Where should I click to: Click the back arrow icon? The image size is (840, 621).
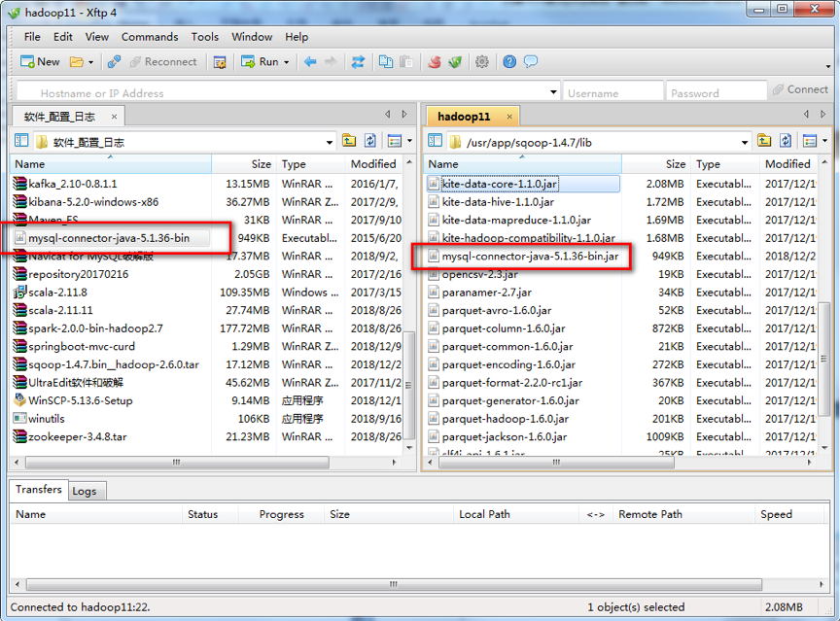pyautogui.click(x=310, y=61)
